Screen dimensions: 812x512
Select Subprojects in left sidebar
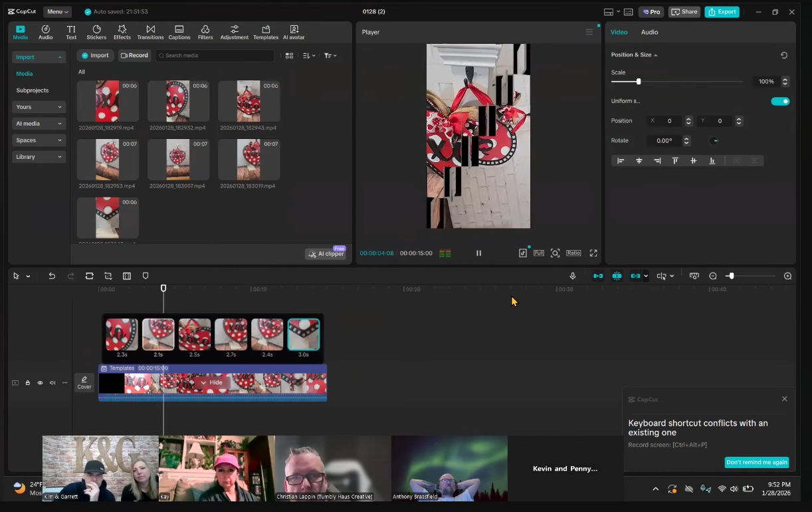click(33, 90)
